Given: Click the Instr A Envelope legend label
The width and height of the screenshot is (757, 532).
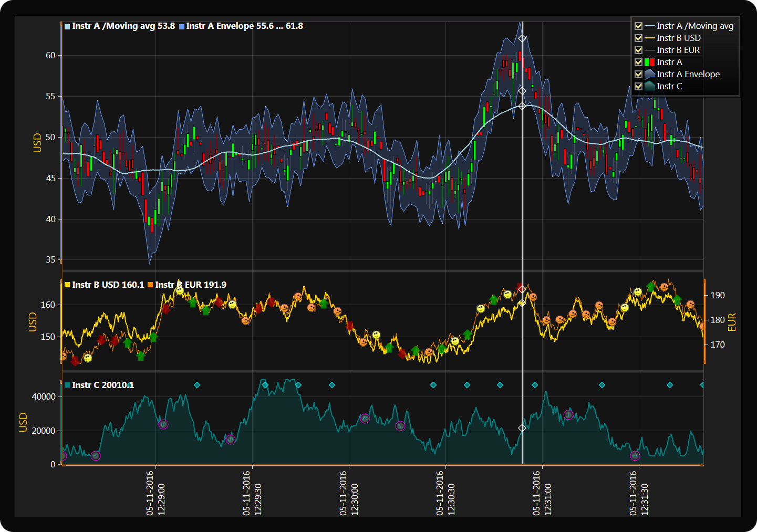Looking at the screenshot, I should pyautogui.click(x=688, y=74).
